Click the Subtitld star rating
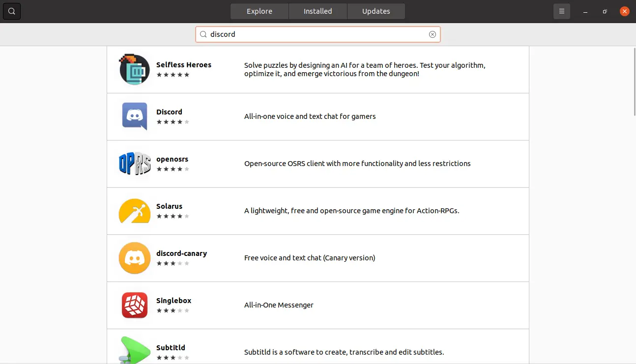 [173, 358]
